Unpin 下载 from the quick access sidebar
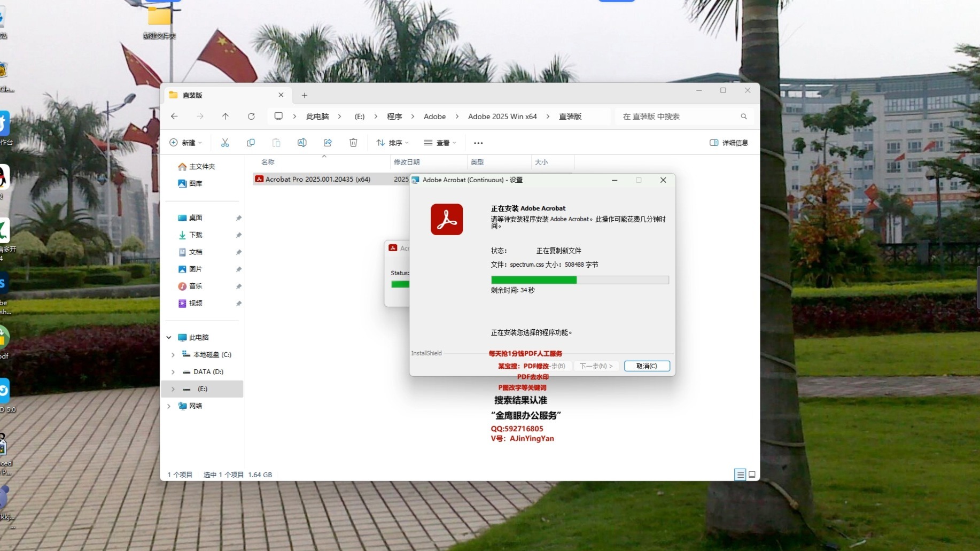The width and height of the screenshot is (980, 551). point(239,235)
